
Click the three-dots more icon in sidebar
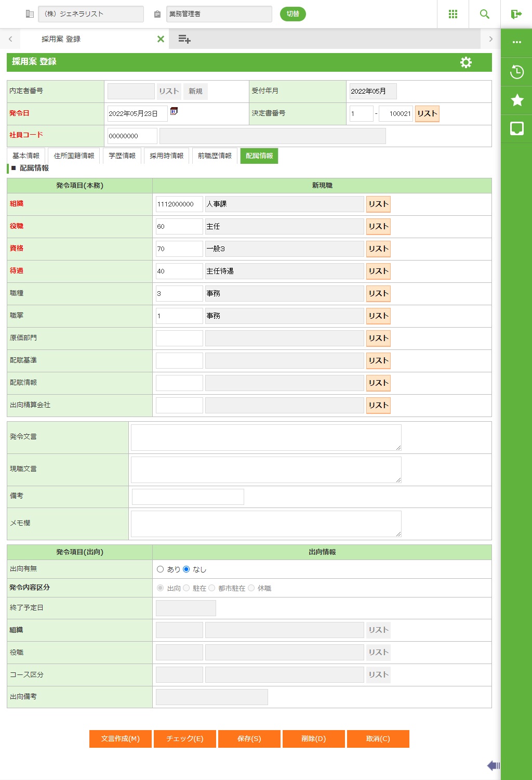[517, 42]
